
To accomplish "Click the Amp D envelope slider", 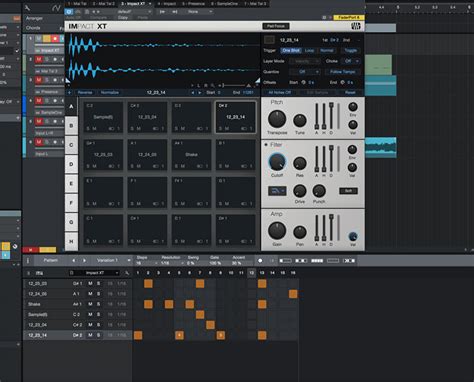I will click(331, 227).
